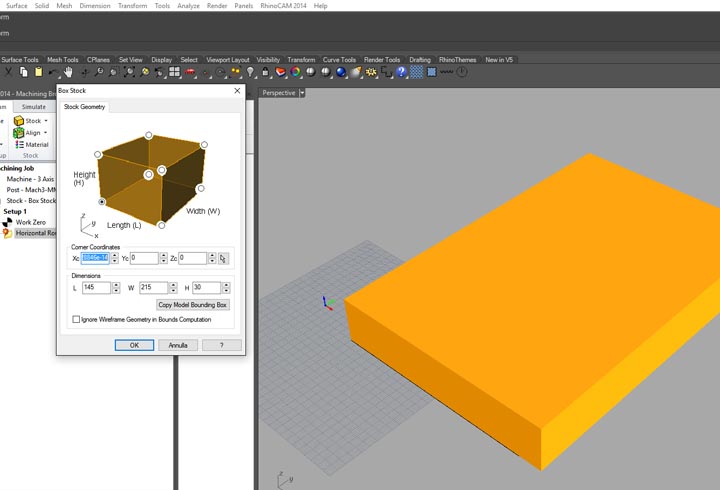The height and width of the screenshot is (490, 720).
Task: Click the Zoom Selected icon
Action: (x=144, y=72)
